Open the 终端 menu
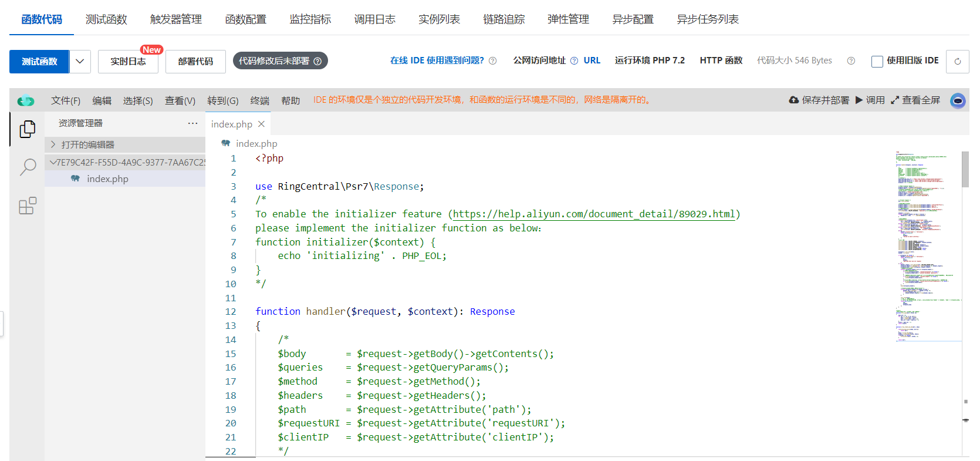The image size is (980, 461). click(260, 100)
